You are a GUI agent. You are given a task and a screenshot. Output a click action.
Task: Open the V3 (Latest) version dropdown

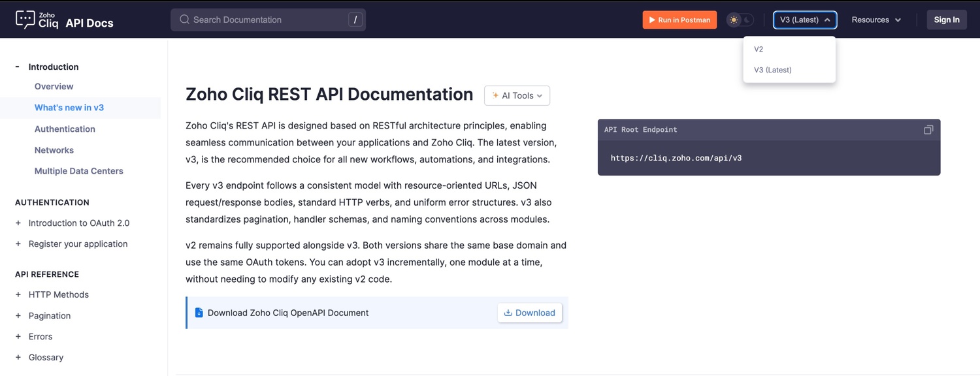tap(805, 20)
